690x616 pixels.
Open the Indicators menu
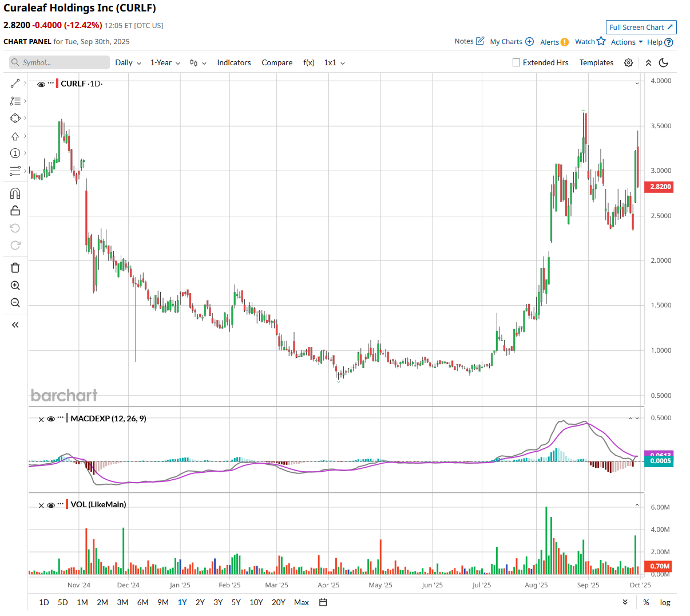(x=234, y=63)
